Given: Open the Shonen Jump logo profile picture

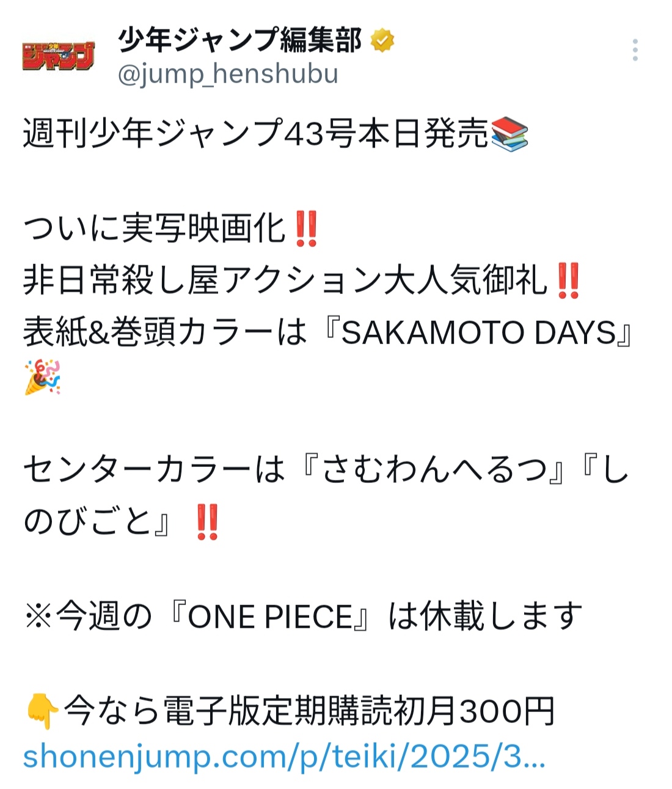Looking at the screenshot, I should click(59, 56).
